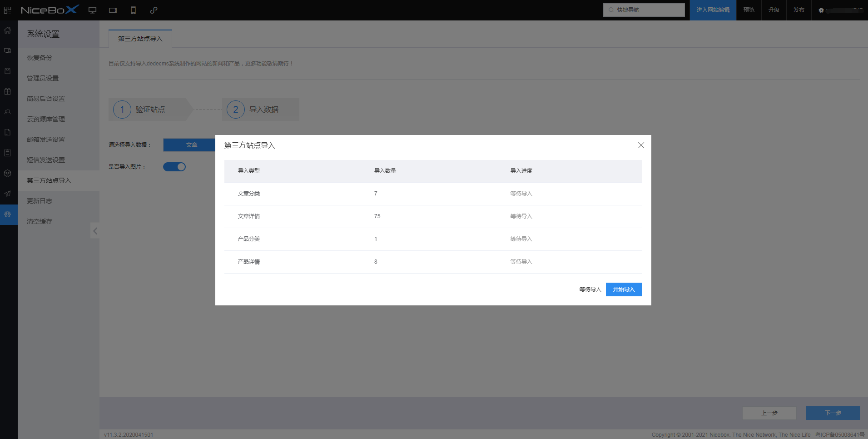Click the account gear icon in top bar

[x=821, y=10]
